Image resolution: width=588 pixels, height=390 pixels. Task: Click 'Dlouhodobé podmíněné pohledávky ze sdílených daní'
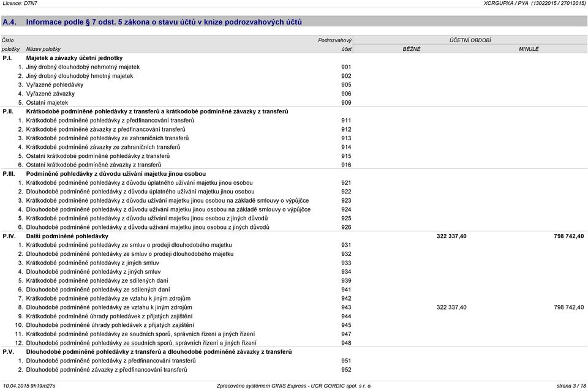point(98,290)
